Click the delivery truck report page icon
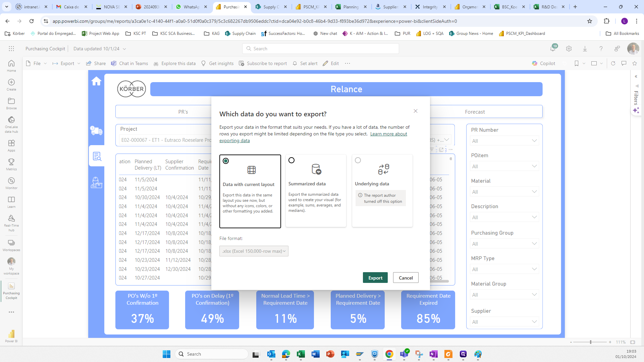 click(x=96, y=130)
